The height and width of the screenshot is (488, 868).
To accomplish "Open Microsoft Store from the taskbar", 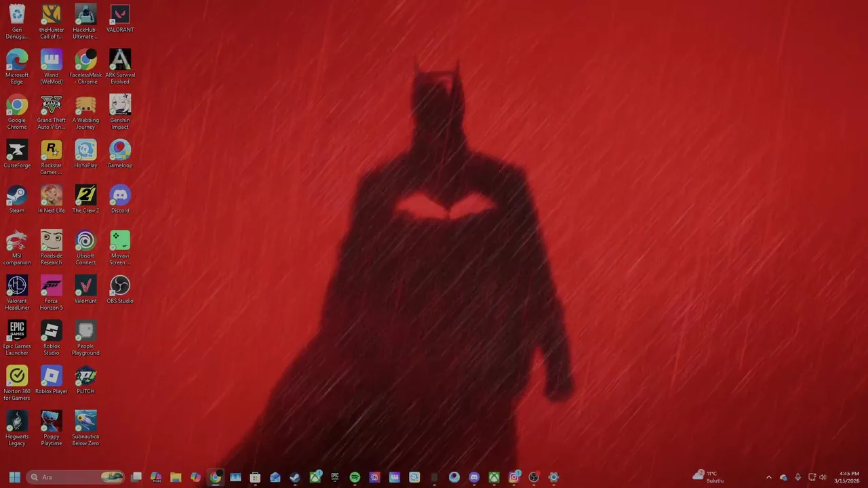I will tap(255, 477).
